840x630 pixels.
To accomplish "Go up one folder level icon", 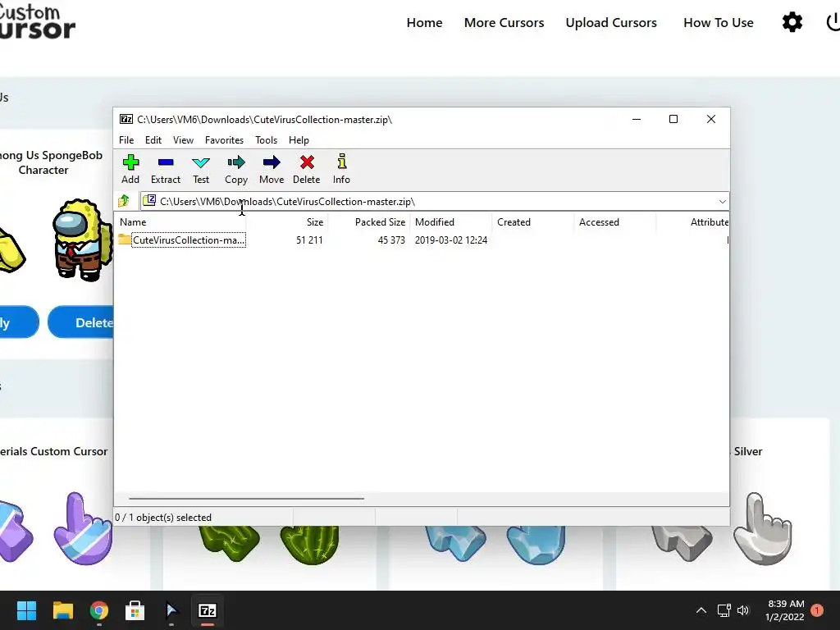I will 125,201.
